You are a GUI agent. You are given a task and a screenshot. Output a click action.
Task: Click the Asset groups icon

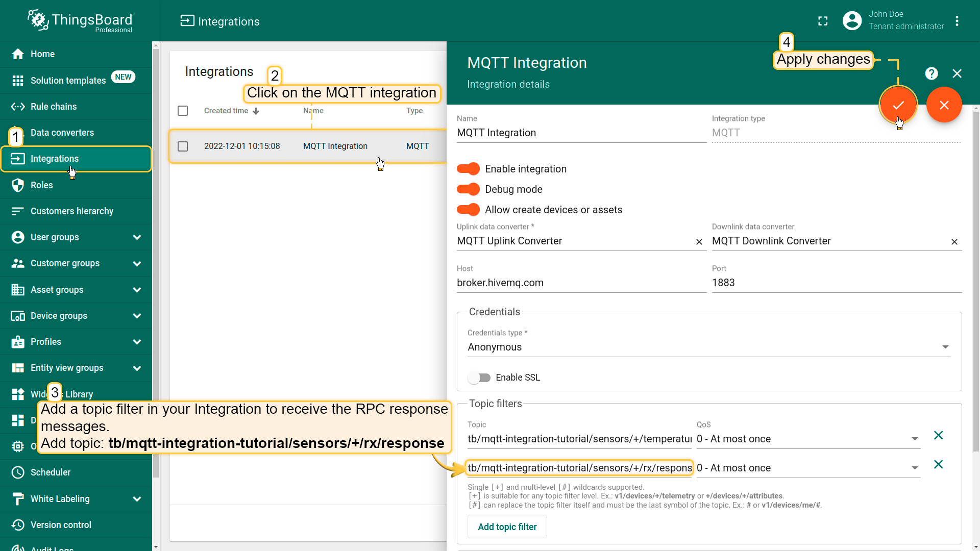18,290
